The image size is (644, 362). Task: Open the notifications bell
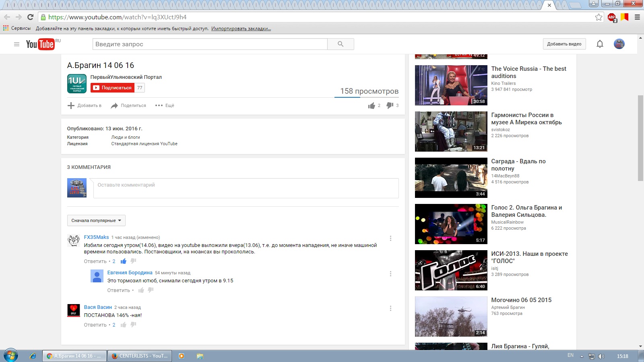point(600,44)
